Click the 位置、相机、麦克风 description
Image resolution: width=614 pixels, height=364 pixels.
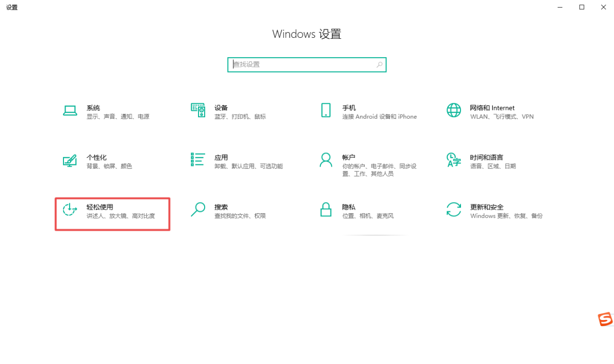[368, 216]
